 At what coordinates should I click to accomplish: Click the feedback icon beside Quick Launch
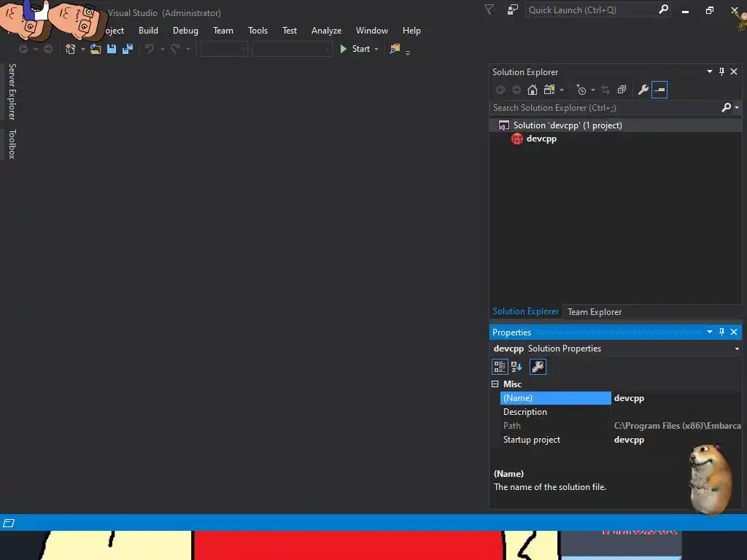[513, 9]
